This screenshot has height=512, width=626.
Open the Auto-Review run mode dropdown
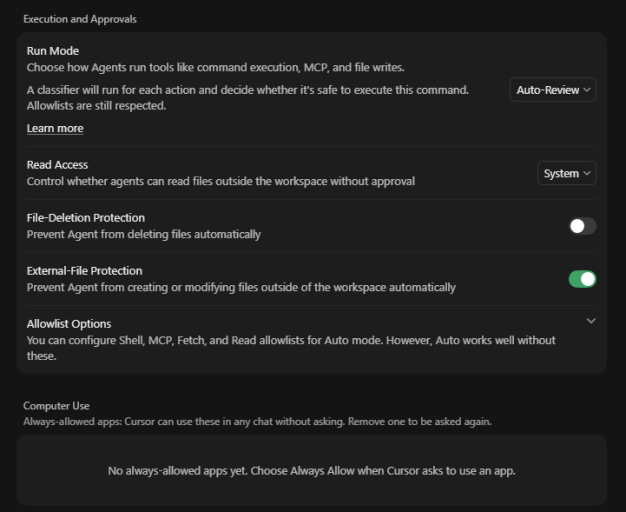click(553, 90)
